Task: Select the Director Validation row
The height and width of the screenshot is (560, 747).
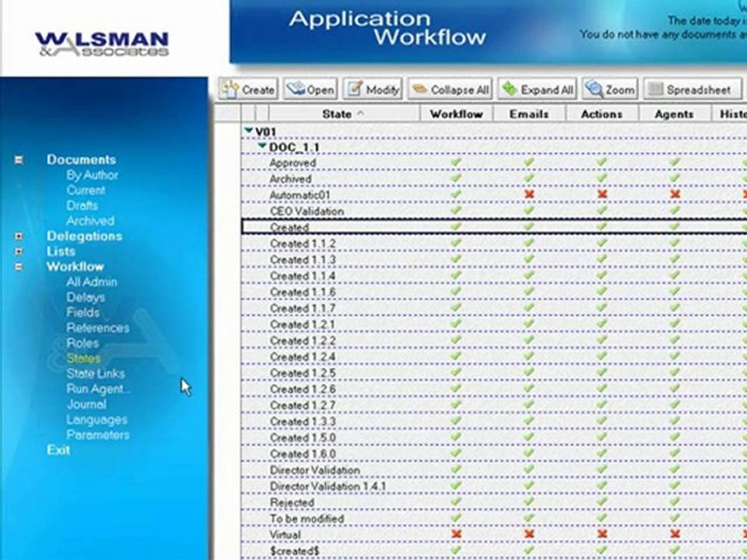Action: pyautogui.click(x=494, y=471)
